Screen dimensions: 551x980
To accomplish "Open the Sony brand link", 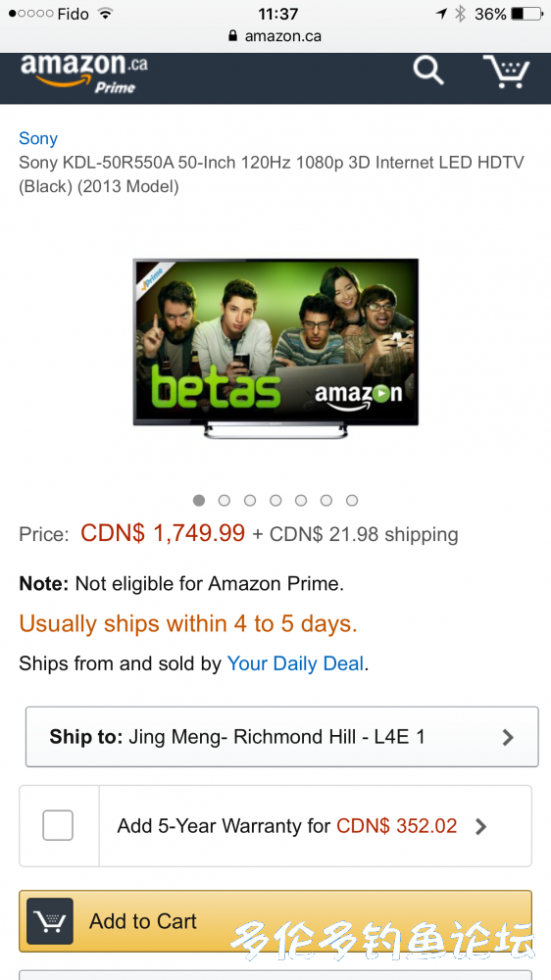I will 38,138.
